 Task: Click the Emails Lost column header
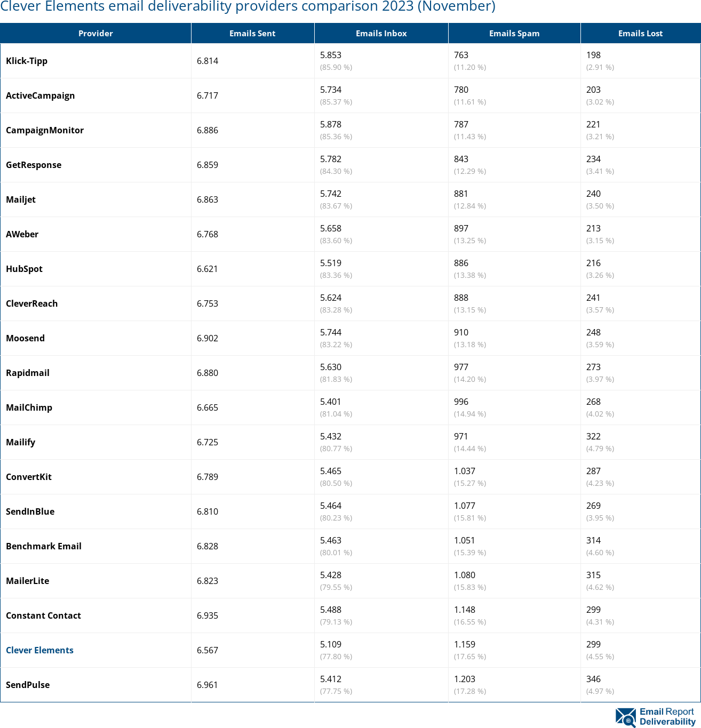click(640, 33)
